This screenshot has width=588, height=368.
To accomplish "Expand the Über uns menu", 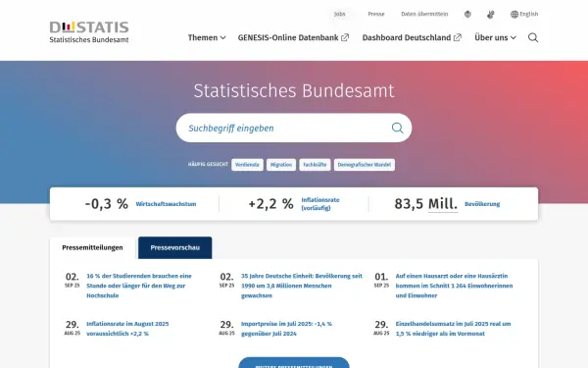I will coord(495,37).
